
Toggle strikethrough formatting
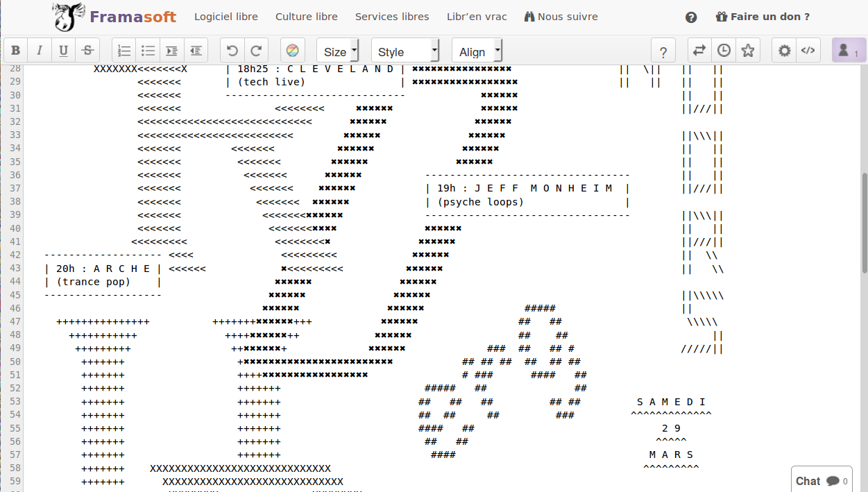click(x=87, y=51)
